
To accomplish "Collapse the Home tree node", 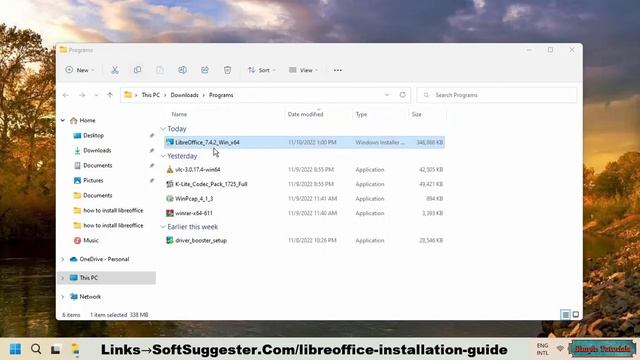I will coord(63,120).
